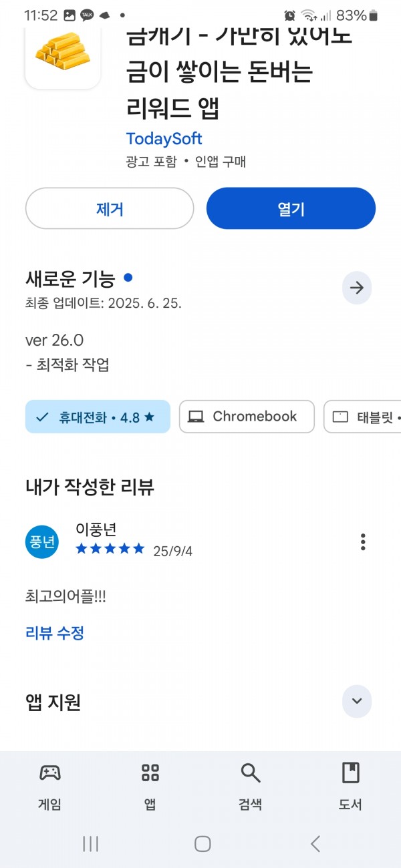Tap the back navigation arrow
The height and width of the screenshot is (868, 401).
click(x=315, y=843)
